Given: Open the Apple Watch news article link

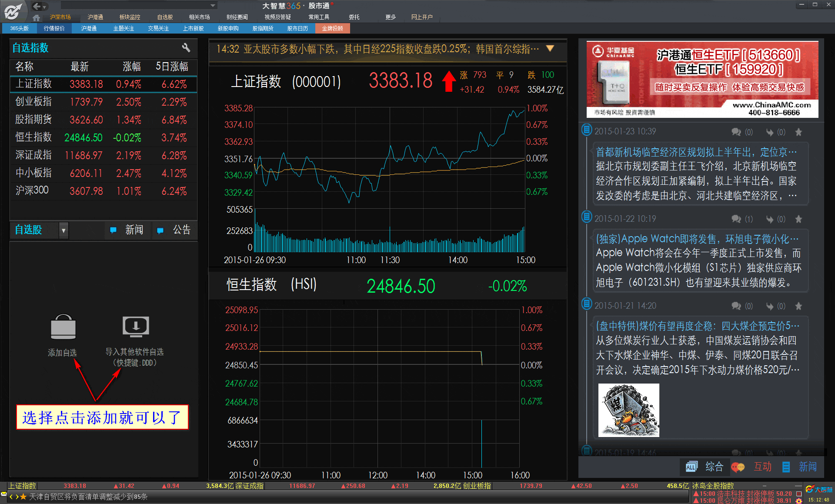Looking at the screenshot, I should click(696, 238).
